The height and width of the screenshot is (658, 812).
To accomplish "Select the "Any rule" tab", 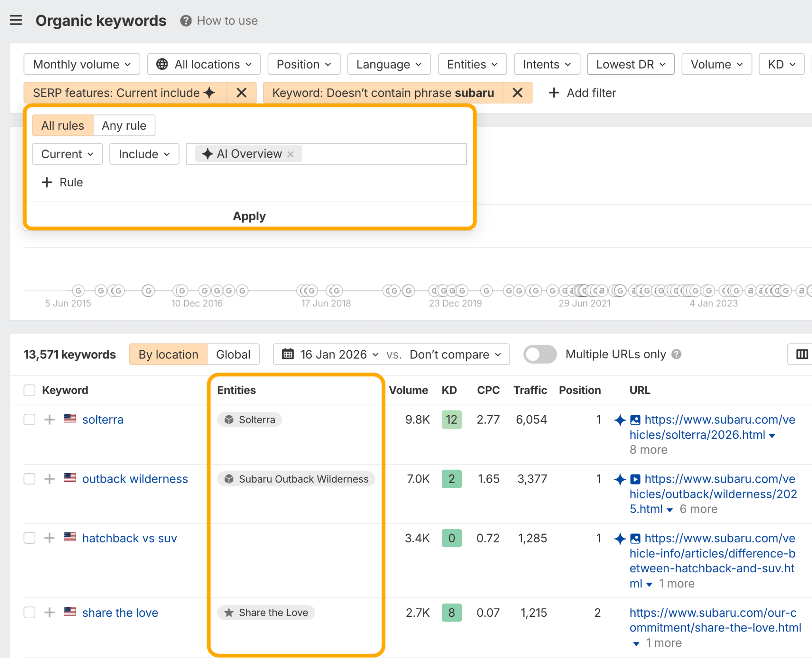I will (x=124, y=125).
